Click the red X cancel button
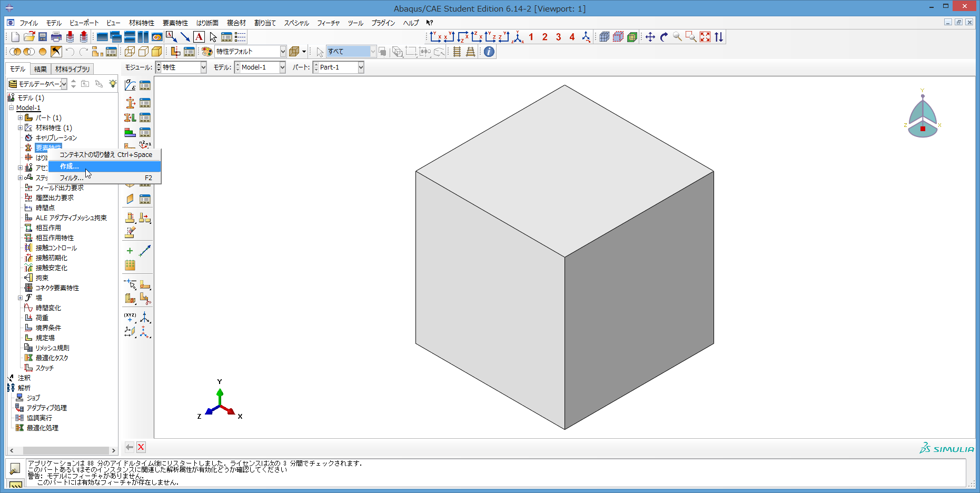Viewport: 980px width, 493px height. [x=141, y=447]
